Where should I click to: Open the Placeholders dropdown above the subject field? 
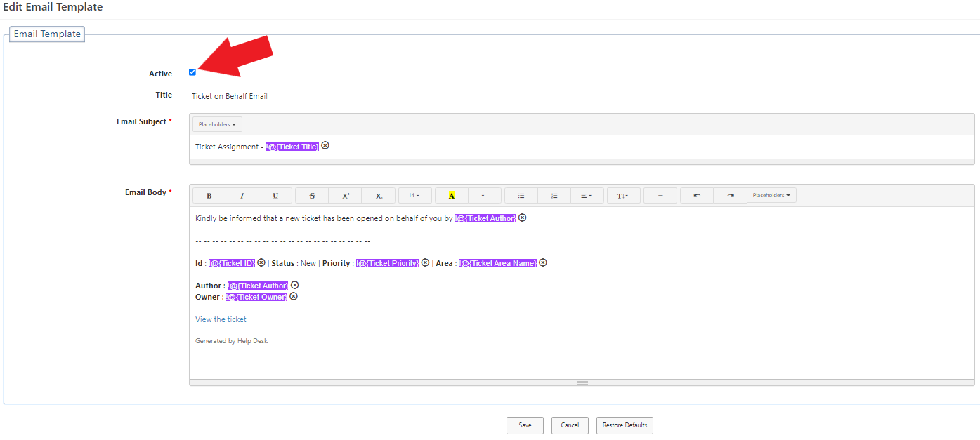coord(216,124)
